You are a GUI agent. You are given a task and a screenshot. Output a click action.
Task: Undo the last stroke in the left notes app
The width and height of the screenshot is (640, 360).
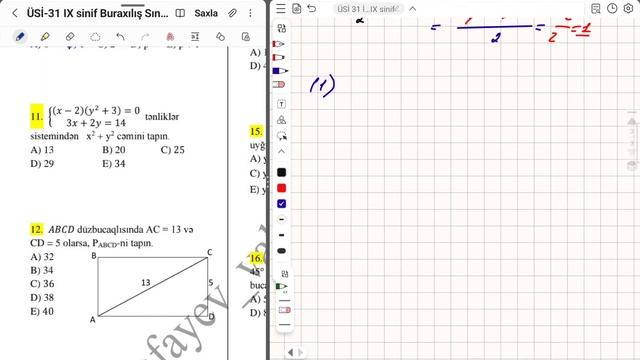coord(120,37)
